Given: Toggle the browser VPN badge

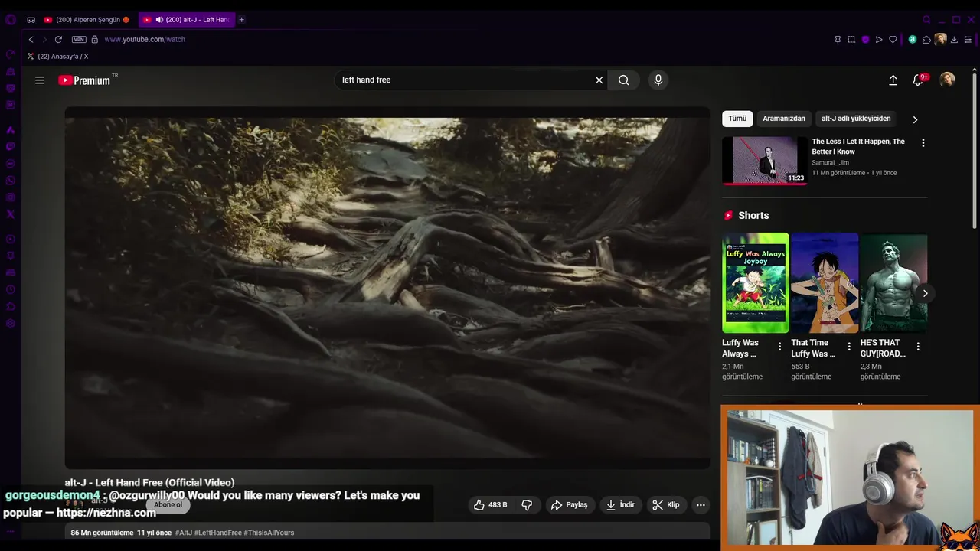Looking at the screenshot, I should pyautogui.click(x=79, y=39).
